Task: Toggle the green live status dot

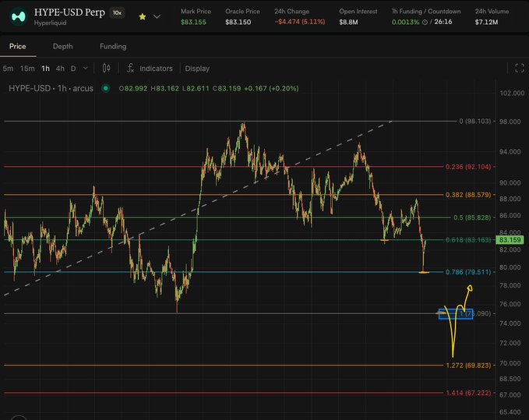Action: [106, 88]
